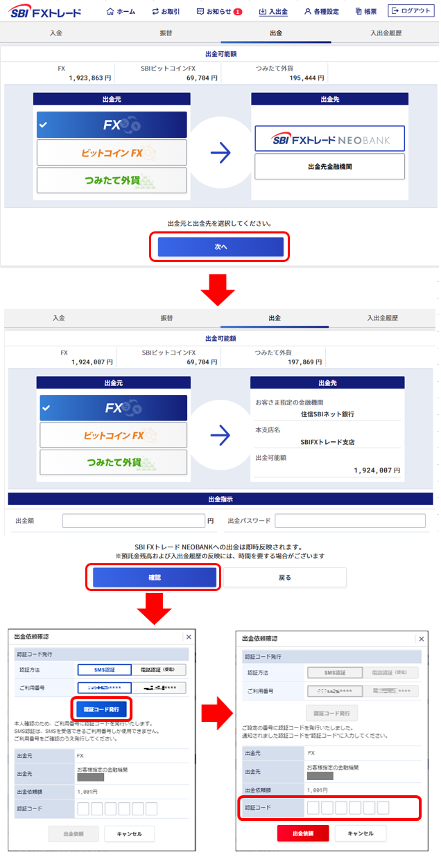Click the blue 確認 confirm button
441x868 pixels.
pos(154,577)
